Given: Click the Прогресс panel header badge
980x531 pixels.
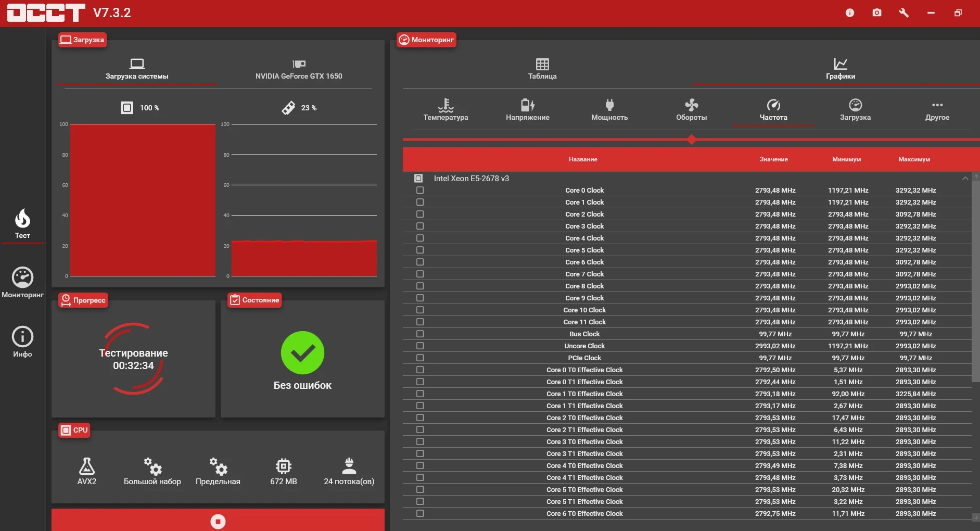Looking at the screenshot, I should pos(83,300).
